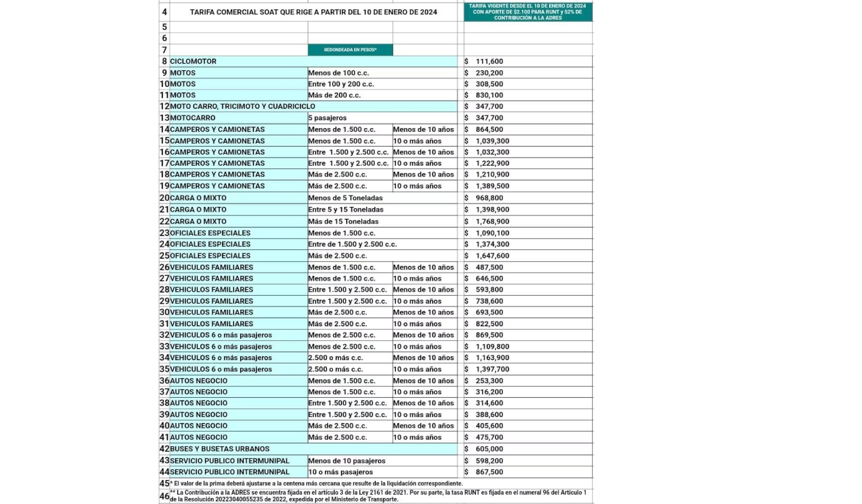Select 'MOTO CARRO, TRICIMOTO Y CUADRICICLO' cell
Viewport: 862px width, 504px height.
pyautogui.click(x=313, y=106)
